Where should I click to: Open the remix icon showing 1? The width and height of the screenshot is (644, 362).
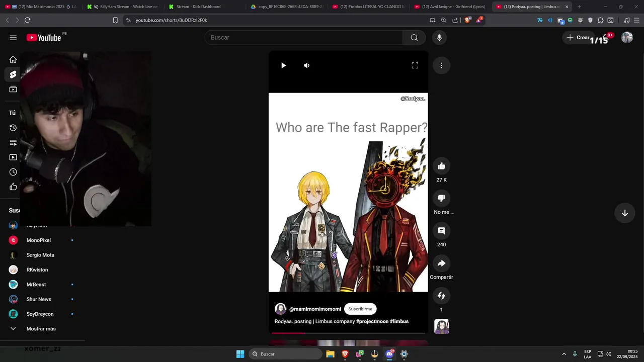441,296
